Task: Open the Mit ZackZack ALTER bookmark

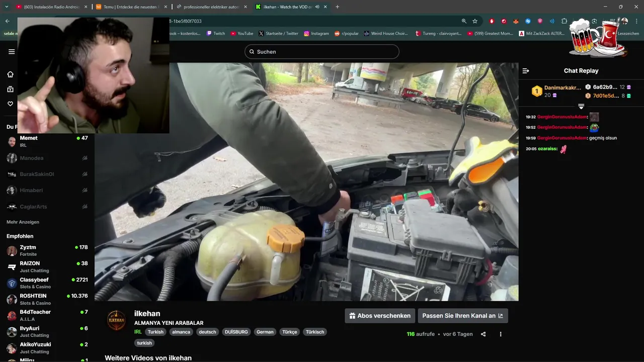Action: (542, 34)
